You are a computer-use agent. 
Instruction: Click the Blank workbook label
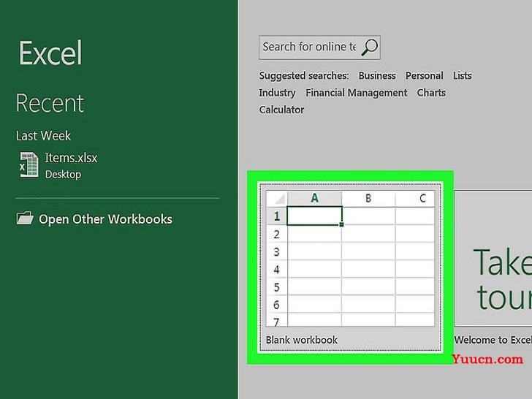click(302, 340)
